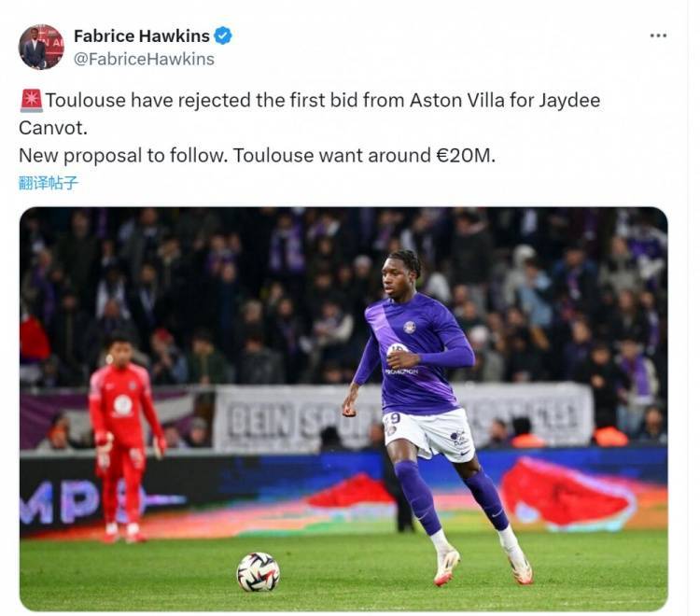The height and width of the screenshot is (616, 700).
Task: Click the "MP" letters on the LED board
Action: [x=59, y=502]
